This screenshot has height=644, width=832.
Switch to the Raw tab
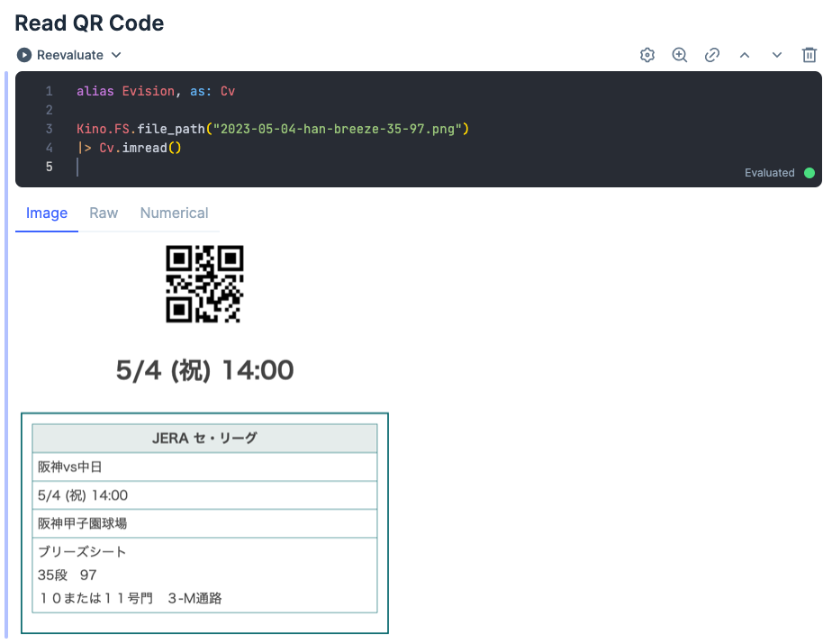point(104,213)
